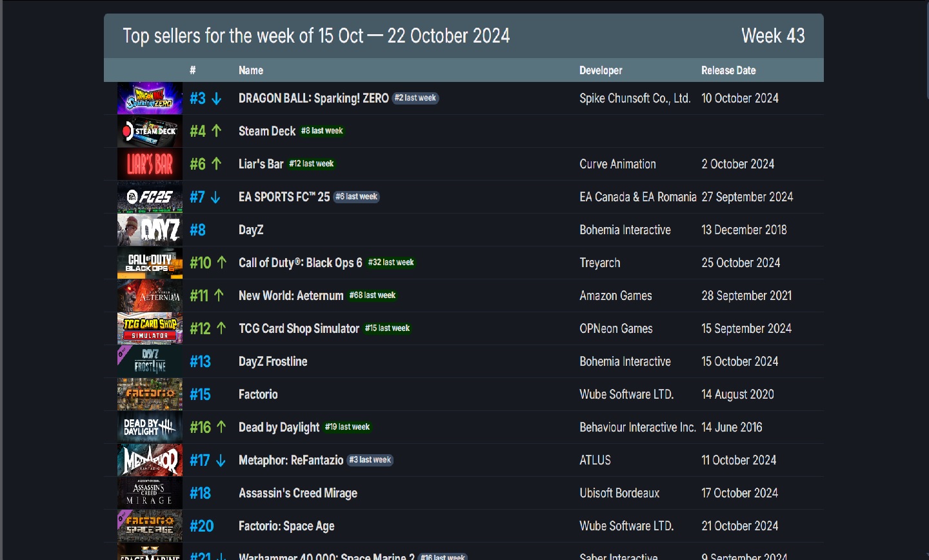Viewport: 929px width, 560px height.
Task: Open Metaphor: ReFantazio thumbnail
Action: (x=150, y=460)
